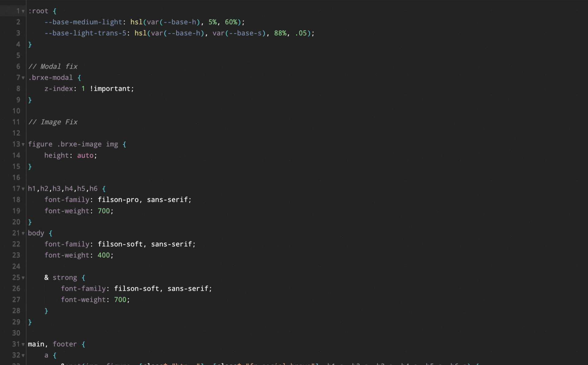Viewport: 588px width, 365px height.
Task: Place cursor in the // Modal fix comment
Action: click(x=53, y=66)
